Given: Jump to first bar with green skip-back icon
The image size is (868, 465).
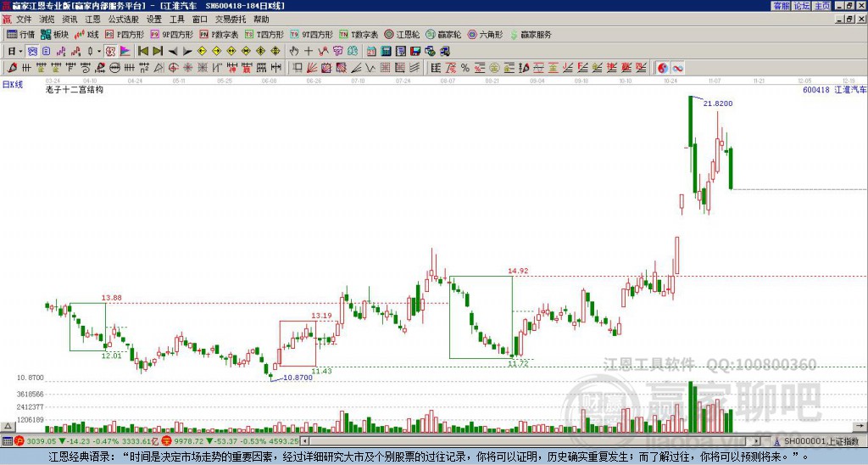Looking at the screenshot, I should [142, 51].
